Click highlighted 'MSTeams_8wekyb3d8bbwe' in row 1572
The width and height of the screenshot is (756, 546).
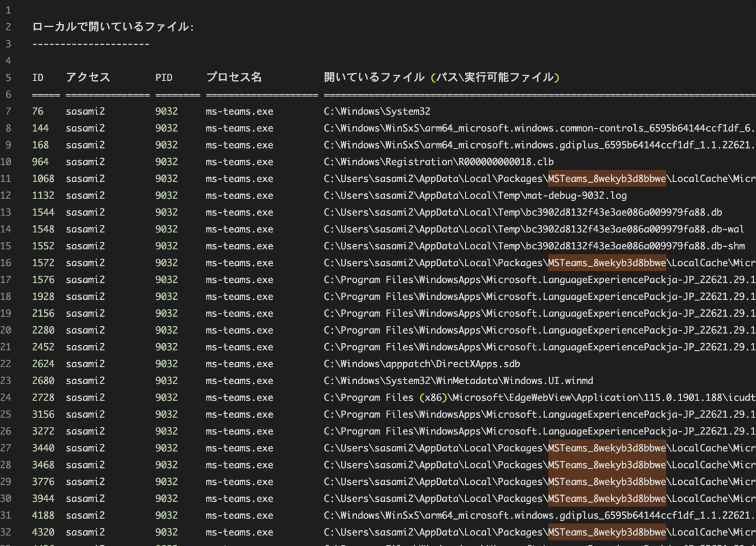pyautogui.click(x=607, y=263)
